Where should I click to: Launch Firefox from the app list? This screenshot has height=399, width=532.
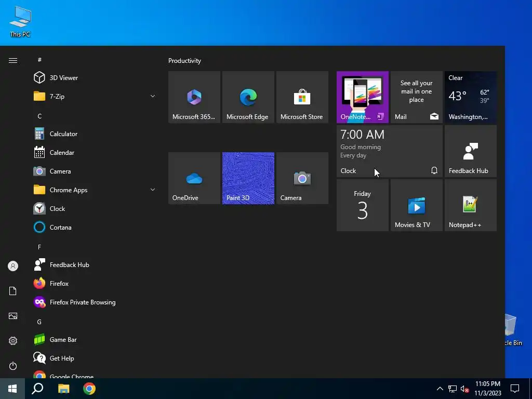pyautogui.click(x=95, y=283)
